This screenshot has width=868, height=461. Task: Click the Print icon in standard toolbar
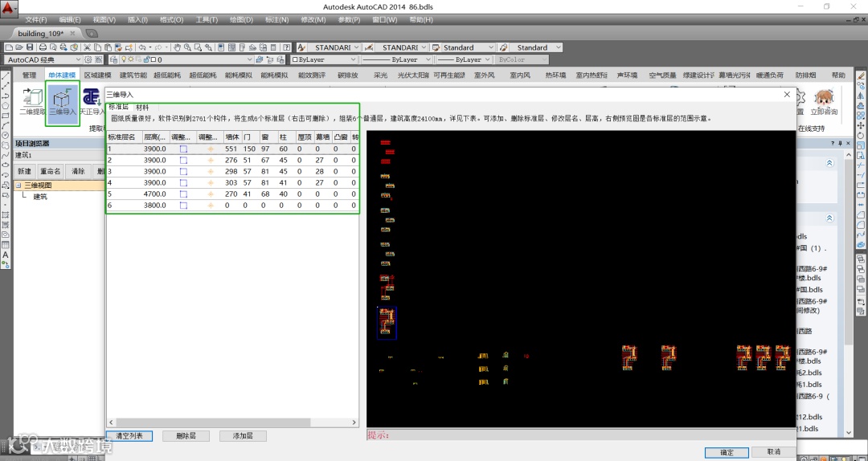(43, 47)
